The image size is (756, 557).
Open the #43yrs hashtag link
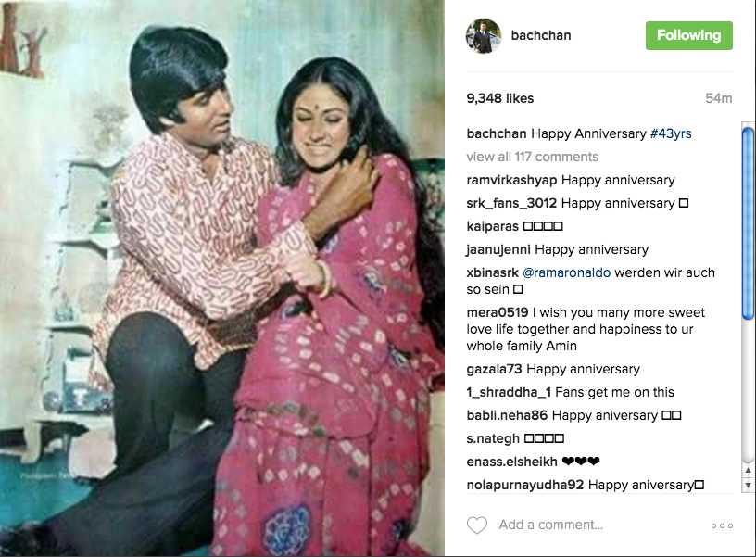(x=671, y=133)
